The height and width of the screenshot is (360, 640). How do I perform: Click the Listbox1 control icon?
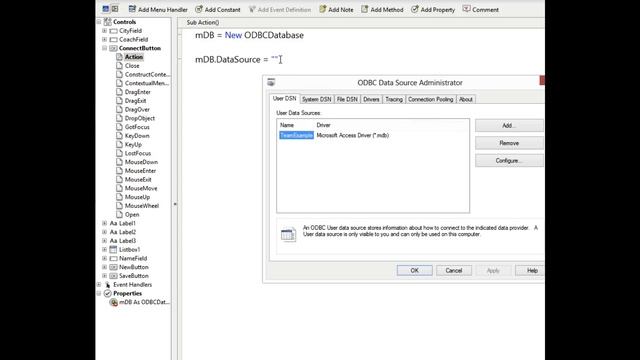point(113,249)
